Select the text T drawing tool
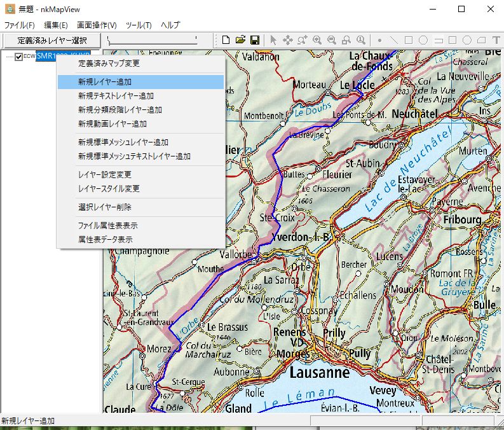 [496, 40]
